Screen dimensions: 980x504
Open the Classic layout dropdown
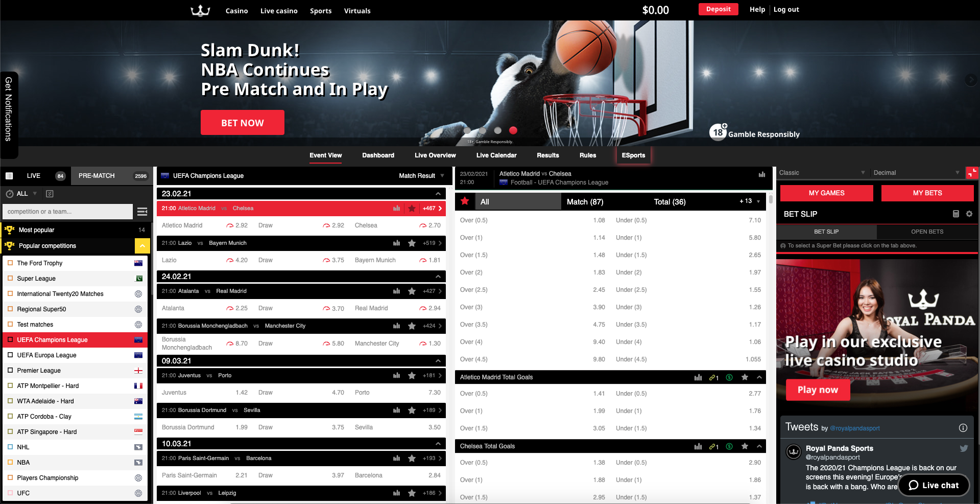click(822, 173)
